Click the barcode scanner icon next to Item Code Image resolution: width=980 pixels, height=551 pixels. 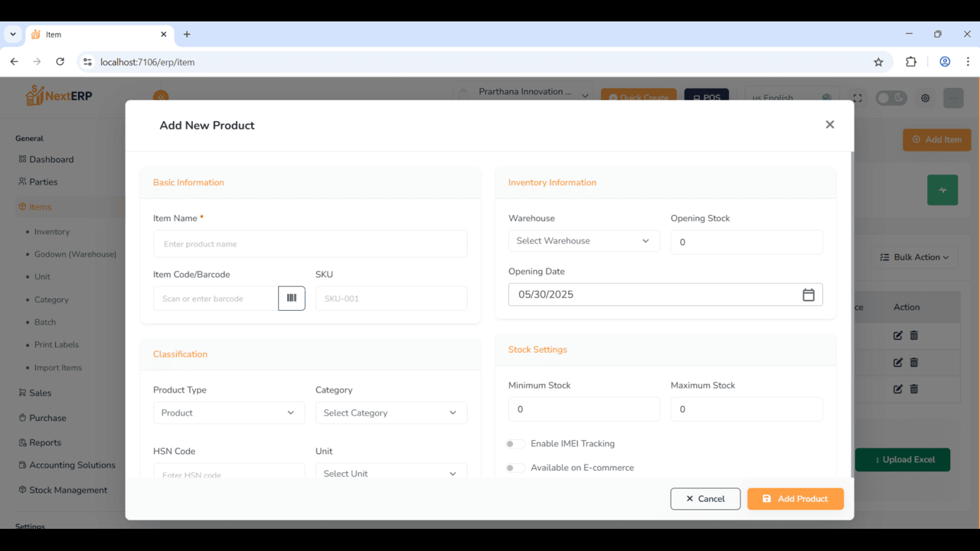[x=292, y=298]
